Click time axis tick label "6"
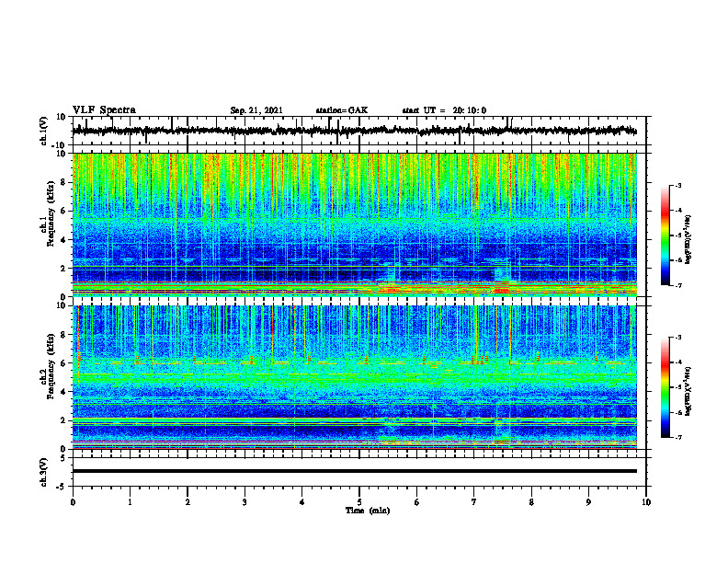Viewport: 728px width, 563px height. 417,502
